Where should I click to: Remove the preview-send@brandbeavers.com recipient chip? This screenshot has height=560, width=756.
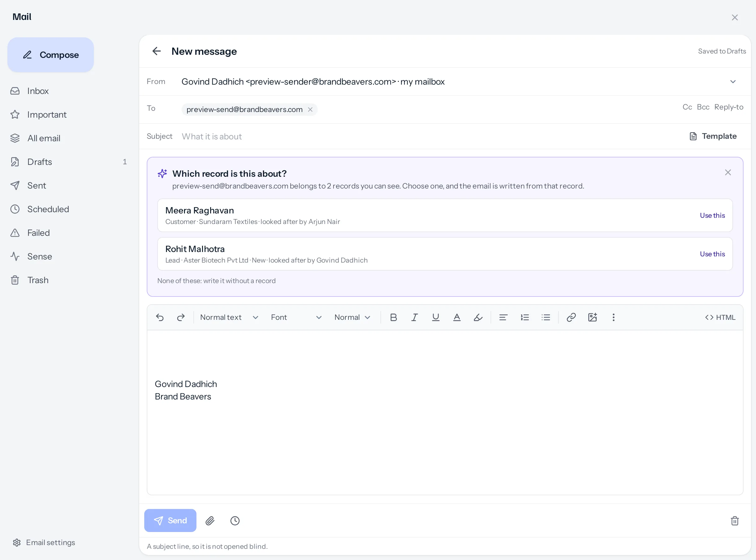[310, 110]
